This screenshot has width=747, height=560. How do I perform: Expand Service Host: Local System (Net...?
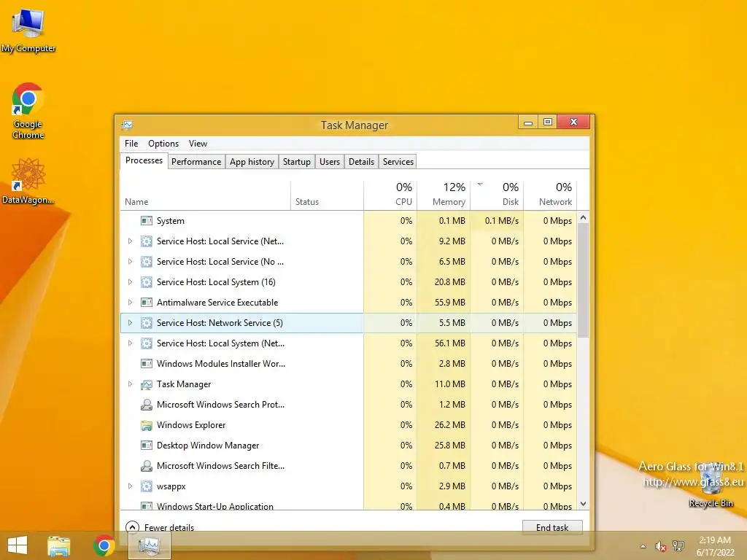coord(130,343)
